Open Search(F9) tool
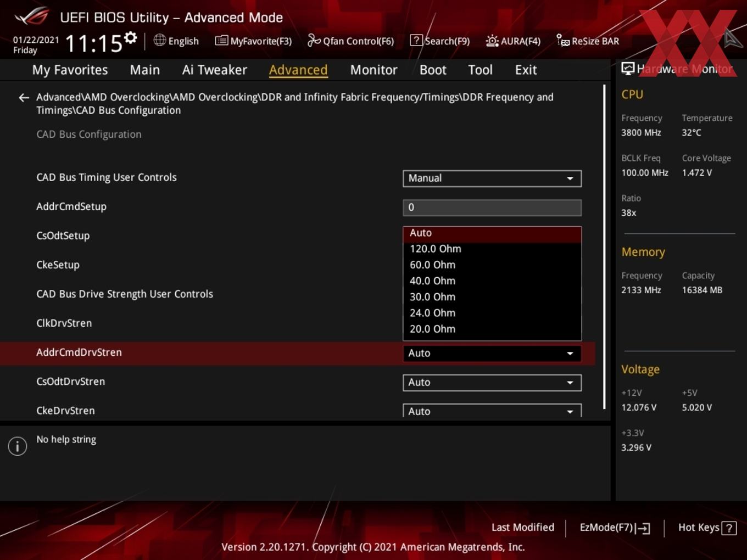The width and height of the screenshot is (747, 560). [x=440, y=41]
